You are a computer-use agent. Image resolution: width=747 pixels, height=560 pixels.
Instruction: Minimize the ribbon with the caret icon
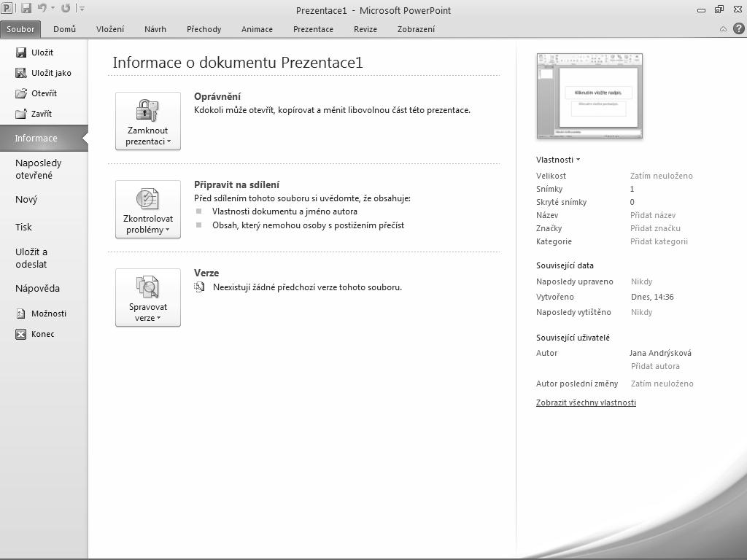coord(723,29)
